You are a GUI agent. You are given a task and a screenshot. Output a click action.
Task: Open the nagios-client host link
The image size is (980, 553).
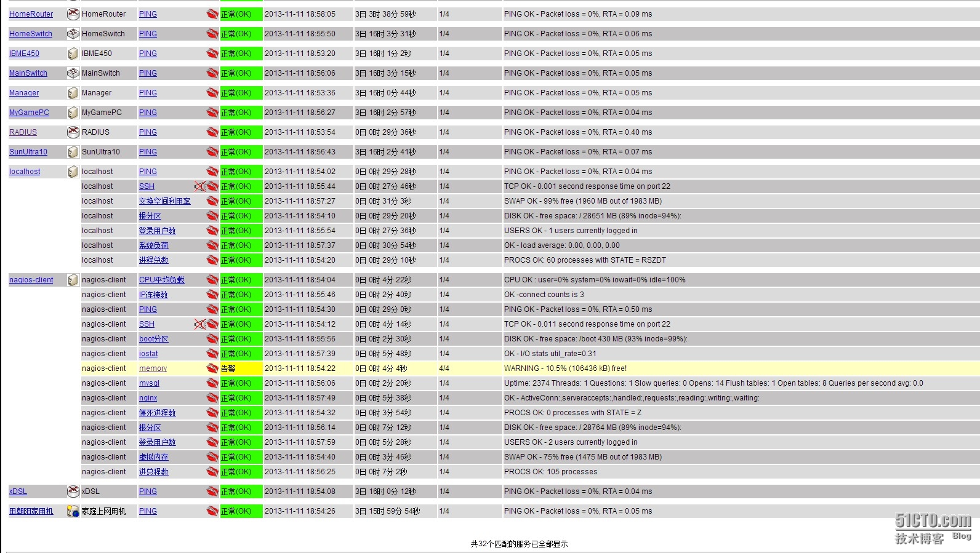coord(31,280)
